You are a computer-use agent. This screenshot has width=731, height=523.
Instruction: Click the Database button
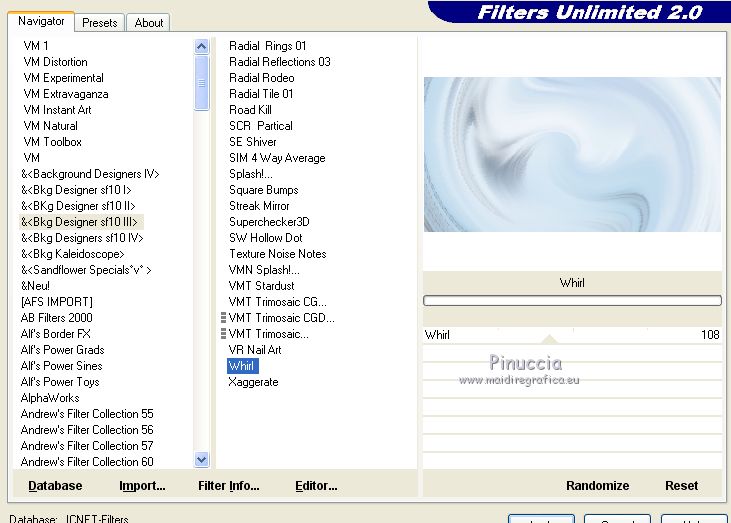tap(55, 486)
